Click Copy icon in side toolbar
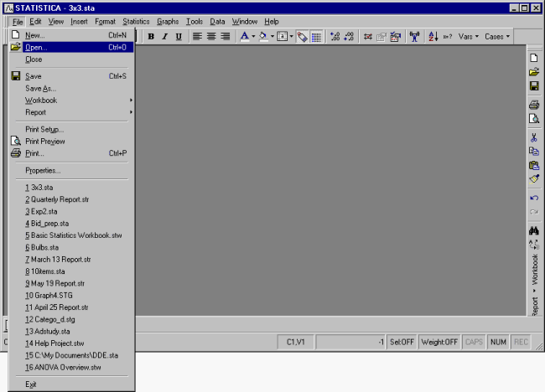The height and width of the screenshot is (392, 545). coord(534,152)
